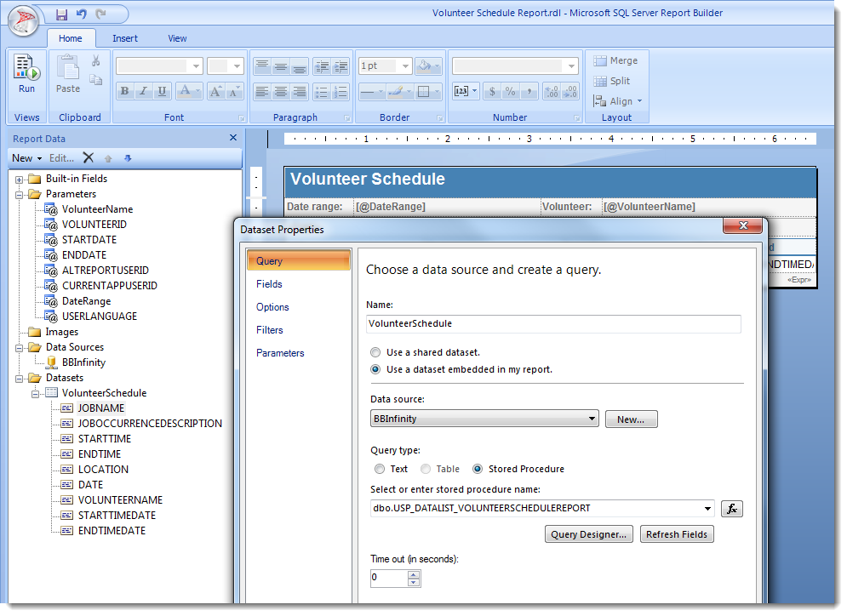
Task: Collapse the Data Sources folder
Action: tap(20, 348)
